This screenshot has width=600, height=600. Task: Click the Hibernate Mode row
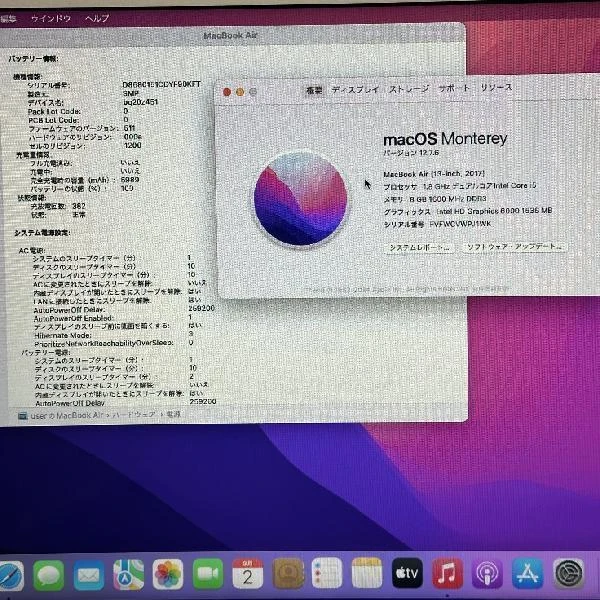pyautogui.click(x=114, y=335)
